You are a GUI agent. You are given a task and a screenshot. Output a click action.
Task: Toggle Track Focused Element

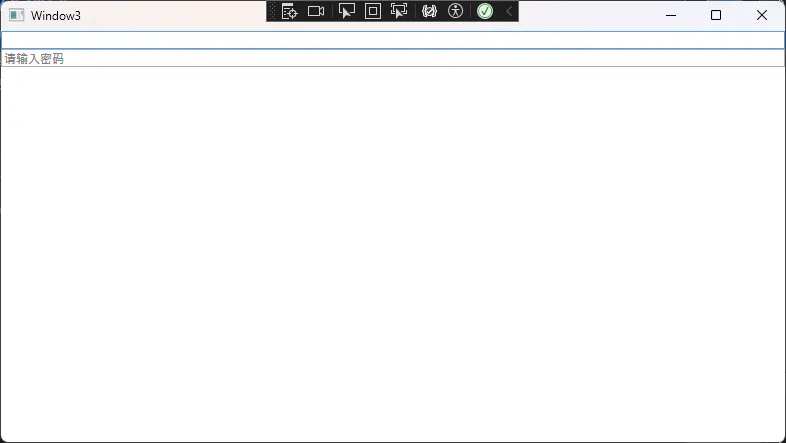pyautogui.click(x=399, y=12)
